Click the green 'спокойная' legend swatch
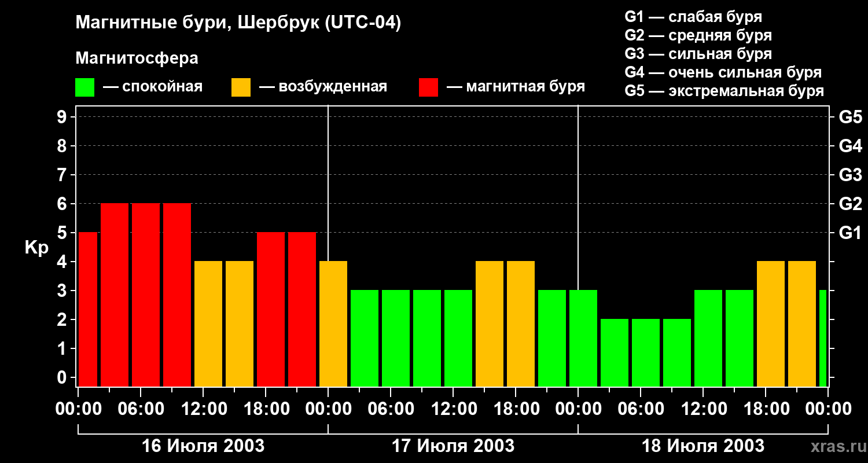 click(x=84, y=87)
